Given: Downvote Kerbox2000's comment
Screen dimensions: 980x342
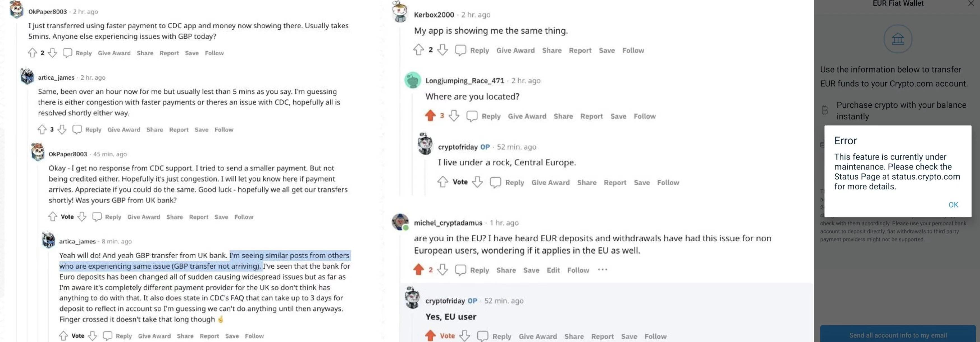Looking at the screenshot, I should click(x=442, y=50).
